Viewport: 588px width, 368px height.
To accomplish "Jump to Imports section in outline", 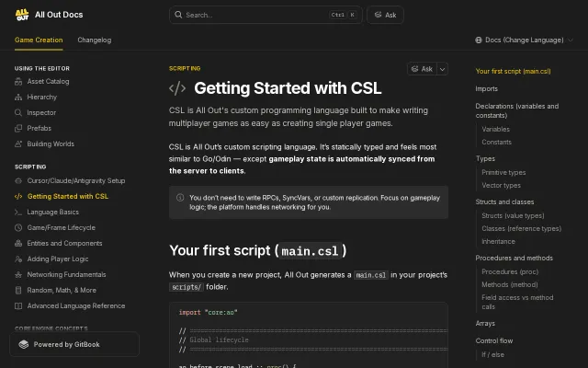I will pos(486,88).
